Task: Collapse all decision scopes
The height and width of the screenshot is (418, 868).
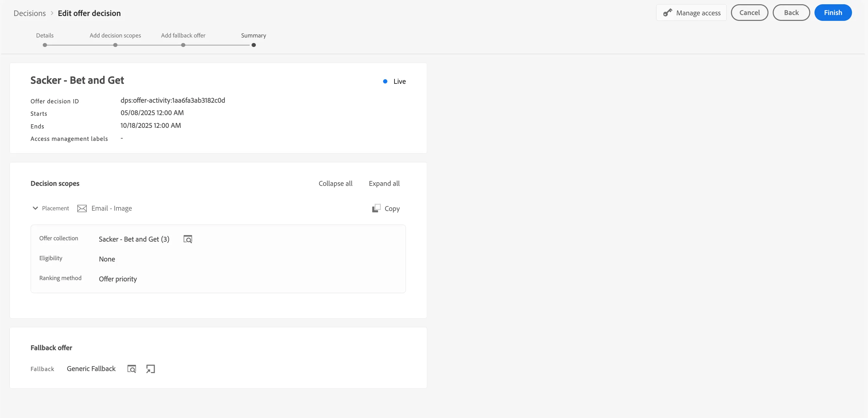Action: 335,184
